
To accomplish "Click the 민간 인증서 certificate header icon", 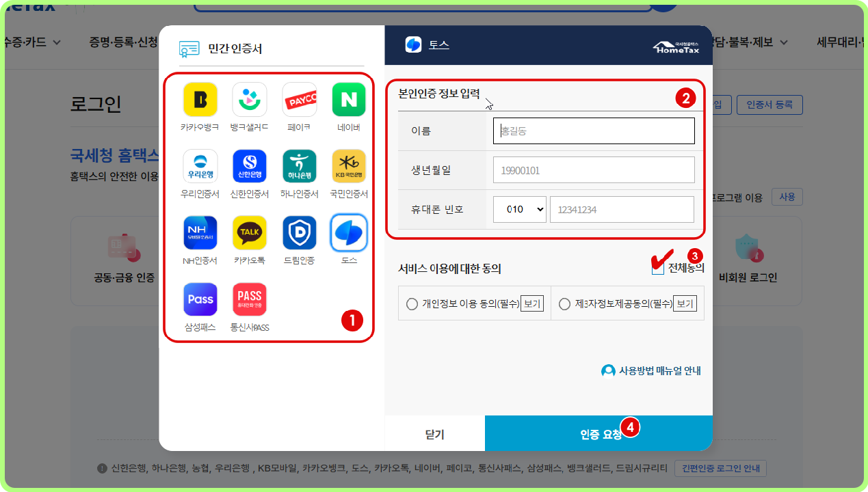I will click(189, 49).
